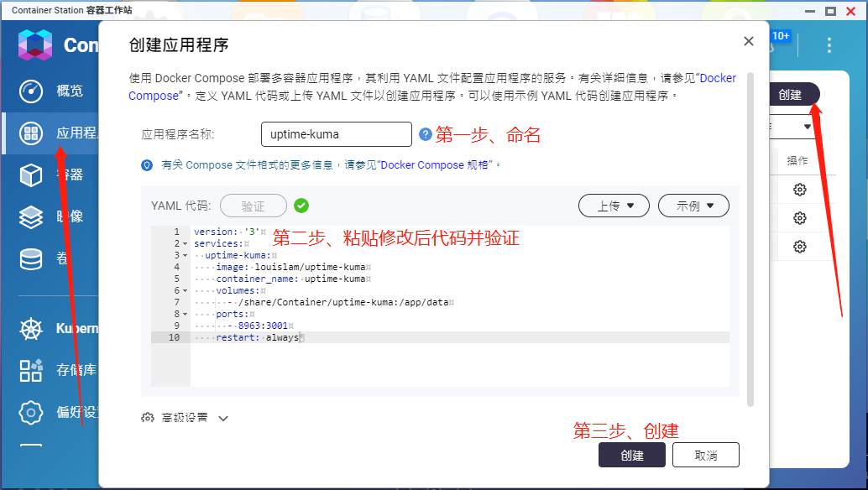Open the 10+ notifications badge
Image resolution: width=868 pixels, height=490 pixels.
tap(781, 36)
